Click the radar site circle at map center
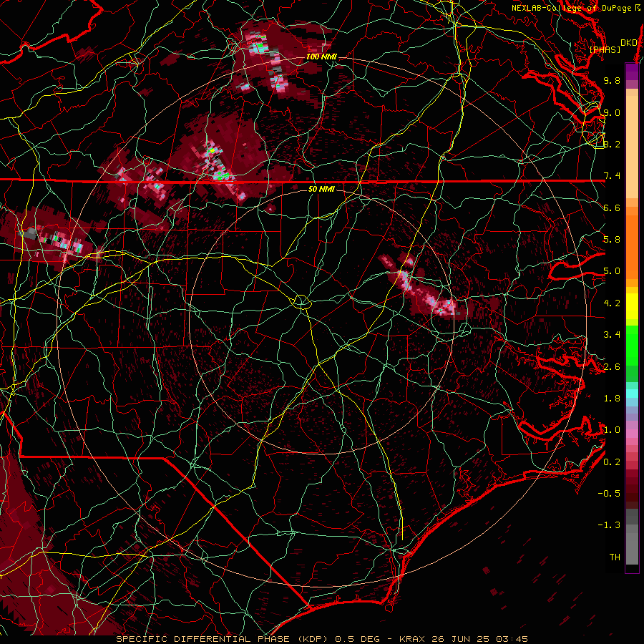 301,302
